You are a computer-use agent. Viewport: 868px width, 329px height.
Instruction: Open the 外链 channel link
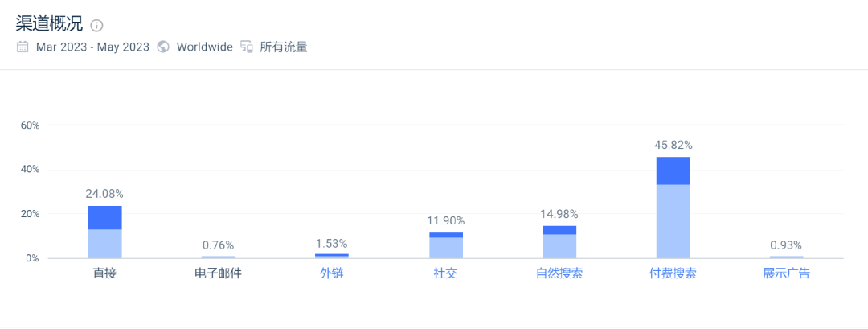coord(332,273)
